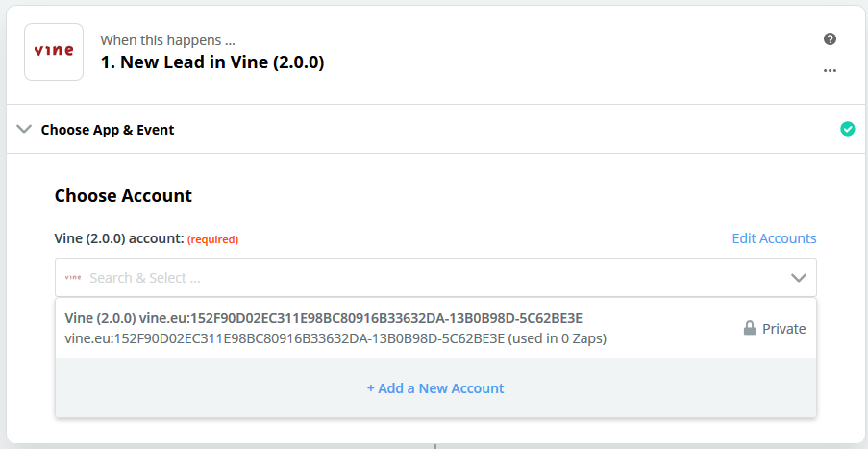Viewport: 868px width, 449px height.
Task: Click + Add a New Account
Action: (x=435, y=388)
